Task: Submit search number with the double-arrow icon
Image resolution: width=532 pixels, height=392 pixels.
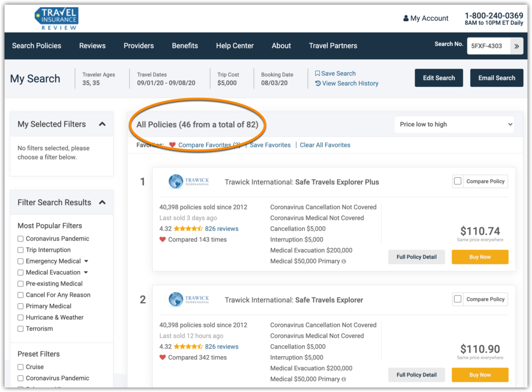Action: (516, 46)
